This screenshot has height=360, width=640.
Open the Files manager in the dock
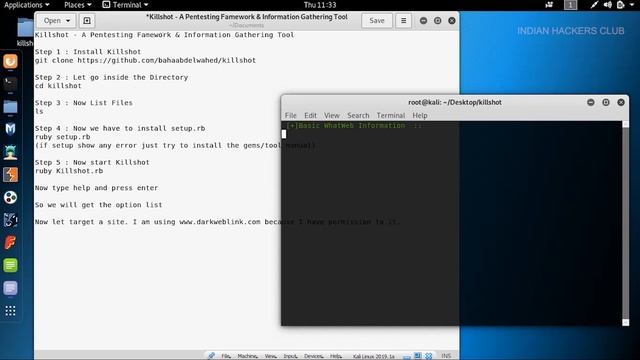(x=10, y=107)
